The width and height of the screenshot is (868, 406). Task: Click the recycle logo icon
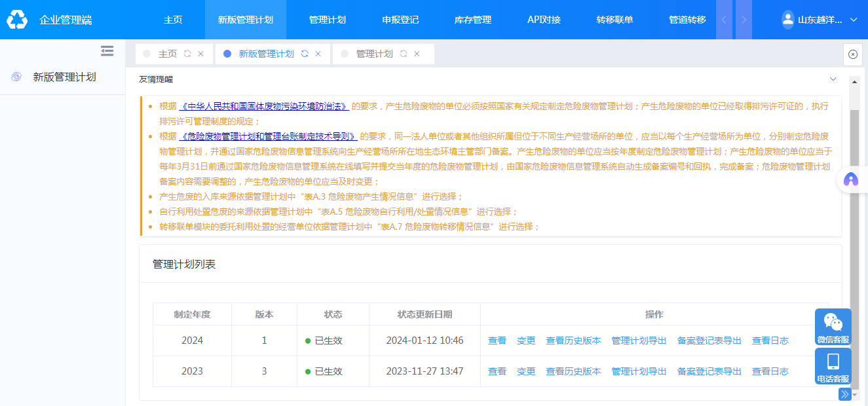17,20
